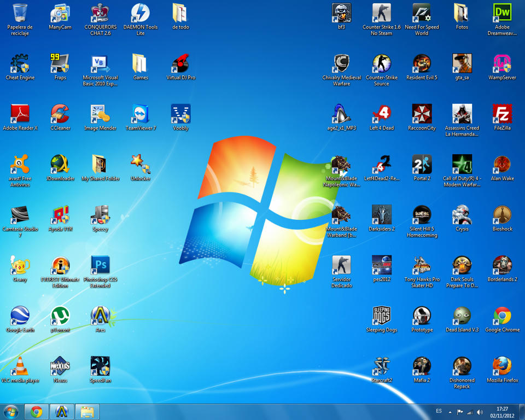Select the EVEREST Ultimate Edition shortcut

[x=60, y=265]
